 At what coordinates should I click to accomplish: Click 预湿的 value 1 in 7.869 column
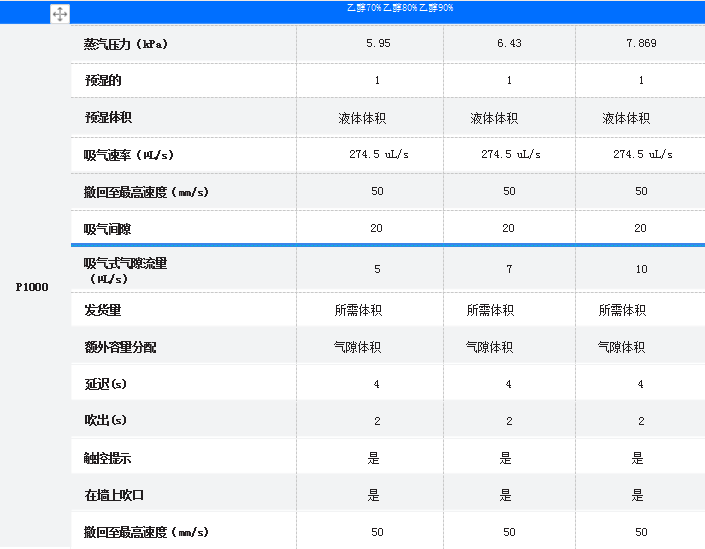(641, 80)
